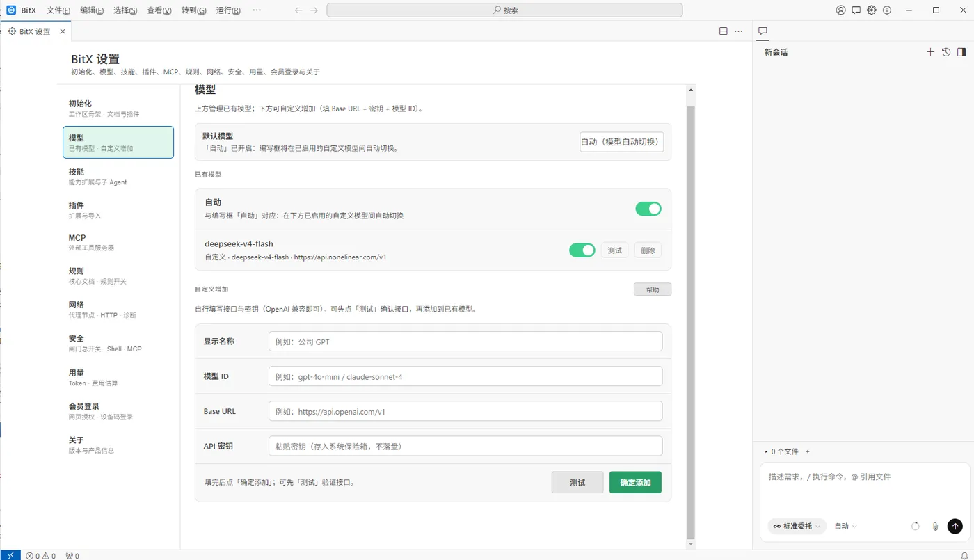Test the deepseek-v4-flash model

pyautogui.click(x=615, y=250)
